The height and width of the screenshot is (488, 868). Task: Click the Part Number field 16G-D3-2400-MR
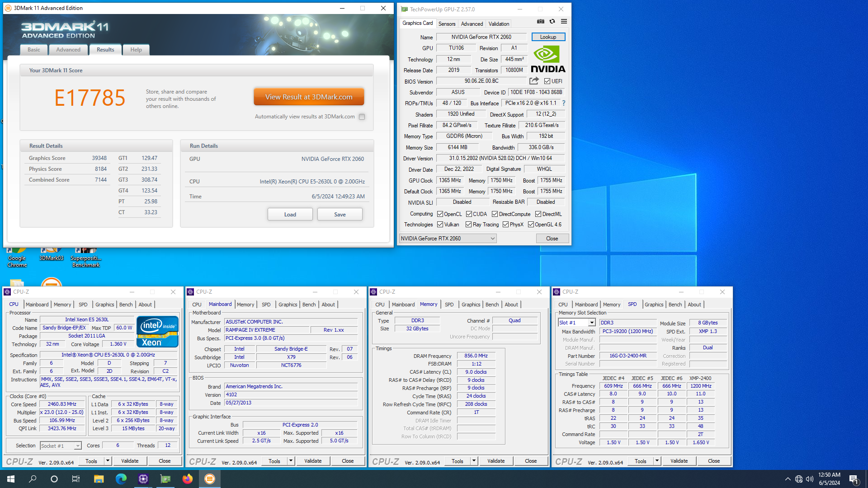click(628, 356)
